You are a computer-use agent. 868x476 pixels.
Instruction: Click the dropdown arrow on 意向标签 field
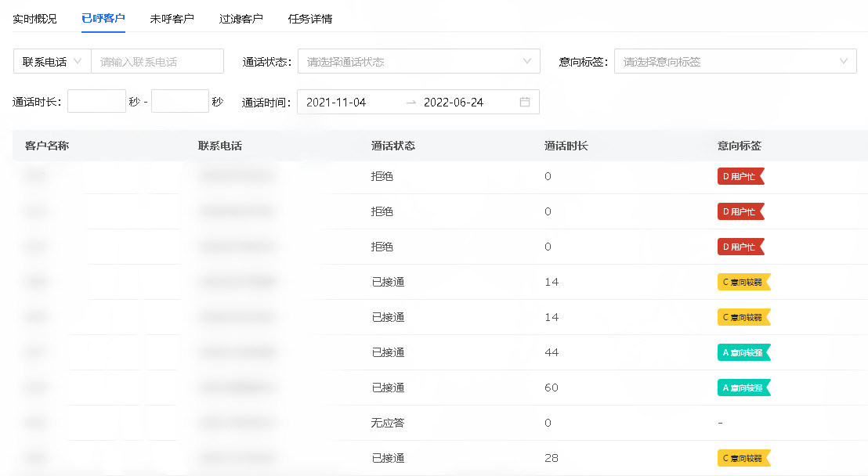tap(844, 61)
